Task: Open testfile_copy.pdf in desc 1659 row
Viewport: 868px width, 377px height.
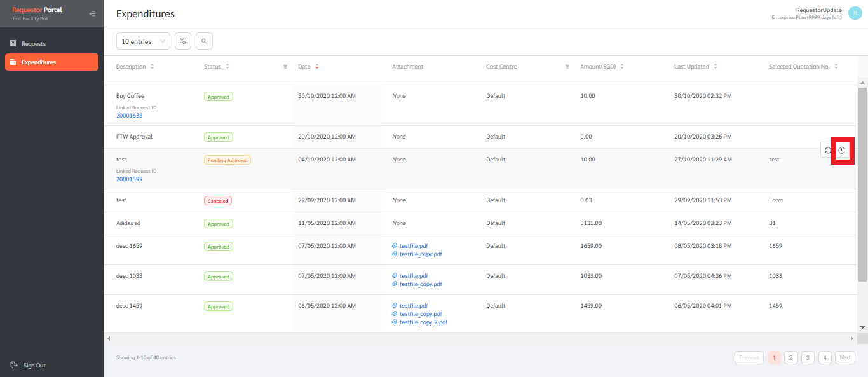Action: click(421, 254)
